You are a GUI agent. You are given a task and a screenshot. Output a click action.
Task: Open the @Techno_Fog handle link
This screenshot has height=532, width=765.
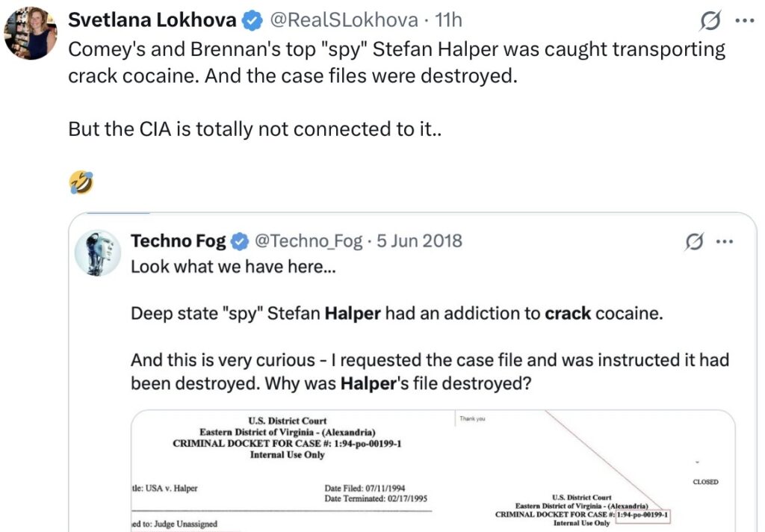(x=309, y=241)
